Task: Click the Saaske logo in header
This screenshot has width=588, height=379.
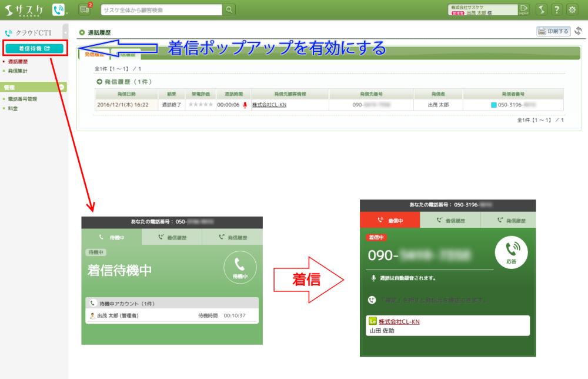Action: click(x=24, y=9)
